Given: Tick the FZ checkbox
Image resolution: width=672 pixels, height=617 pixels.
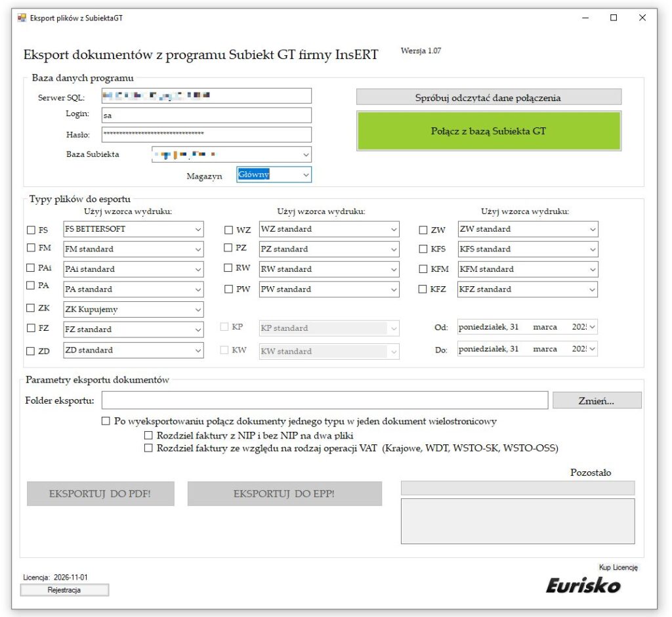Looking at the screenshot, I should (31, 328).
